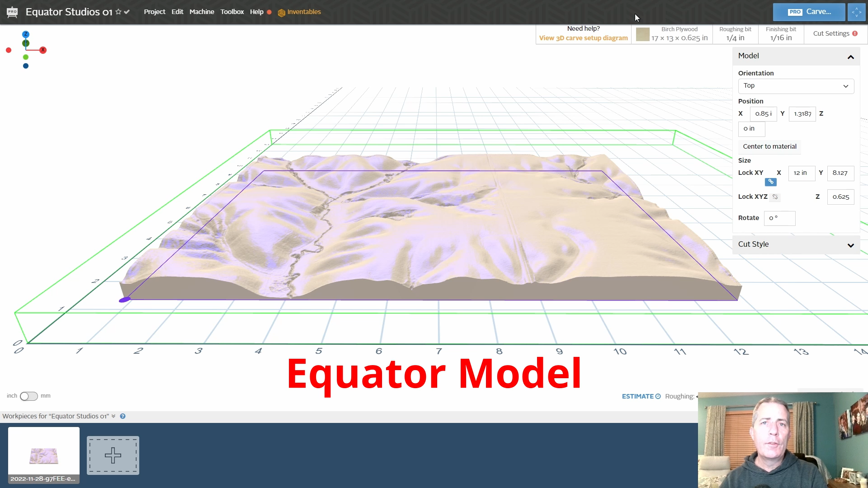Click the Cut Settings warning icon
This screenshot has height=488, width=868.
856,33
